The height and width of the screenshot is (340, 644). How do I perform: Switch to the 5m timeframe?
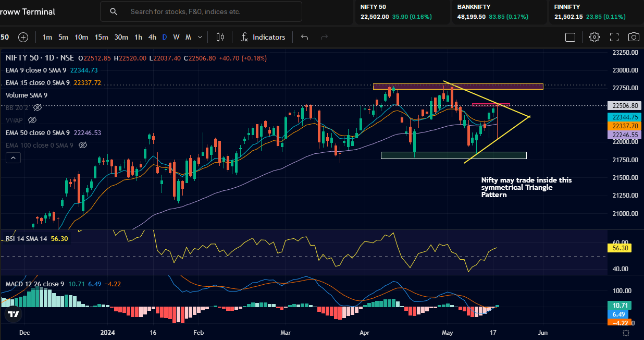click(63, 37)
